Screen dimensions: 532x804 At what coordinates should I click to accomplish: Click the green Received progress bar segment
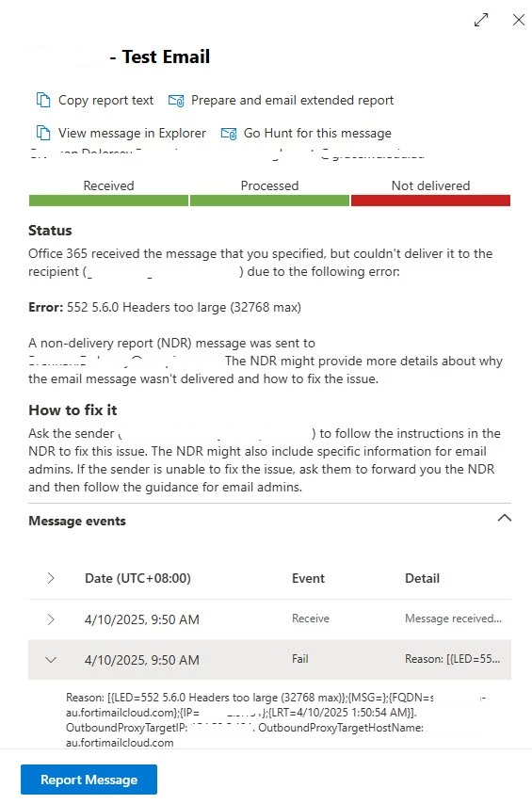point(109,201)
